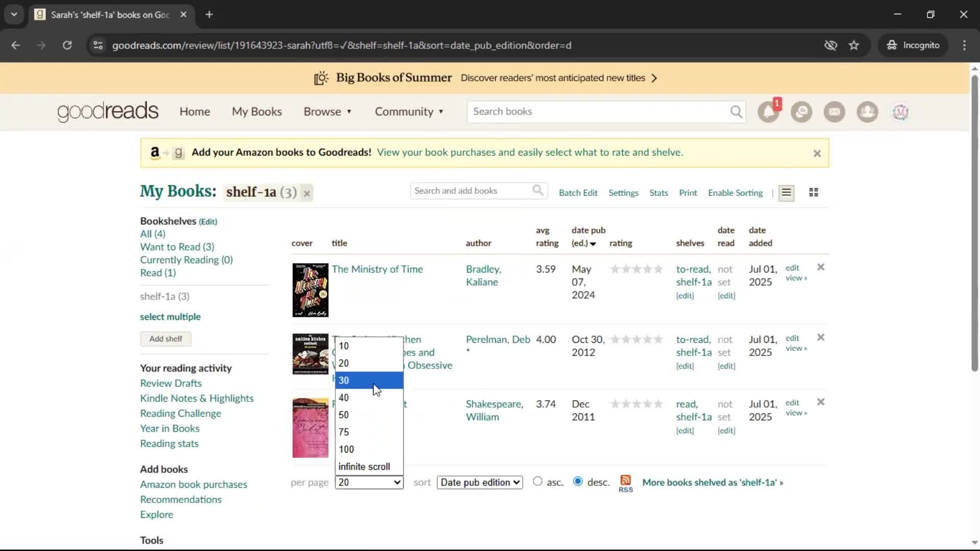
Task: Click the search magnifier in header
Action: pyautogui.click(x=736, y=112)
